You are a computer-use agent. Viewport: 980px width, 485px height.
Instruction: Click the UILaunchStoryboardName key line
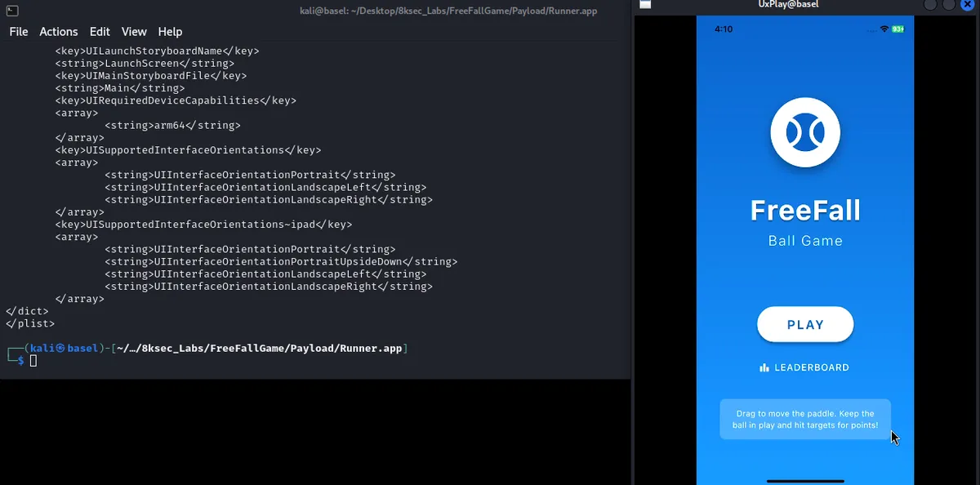pyautogui.click(x=157, y=51)
